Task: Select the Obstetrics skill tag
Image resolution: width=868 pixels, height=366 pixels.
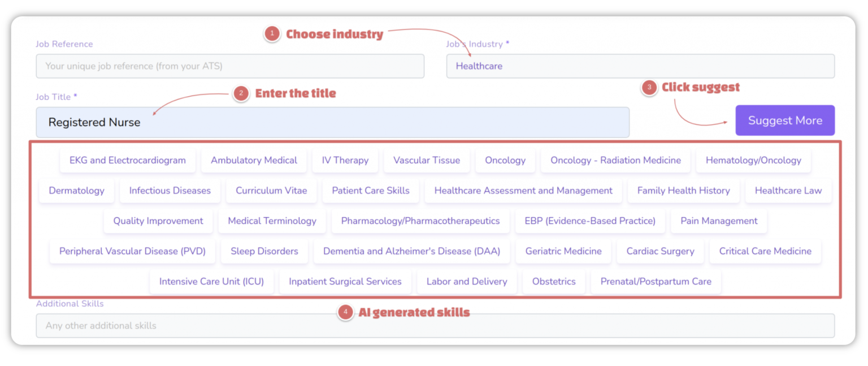Action: tap(553, 281)
